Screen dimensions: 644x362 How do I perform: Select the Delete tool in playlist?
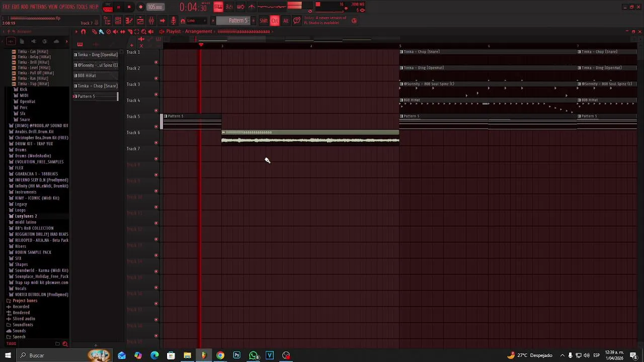pyautogui.click(x=109, y=31)
